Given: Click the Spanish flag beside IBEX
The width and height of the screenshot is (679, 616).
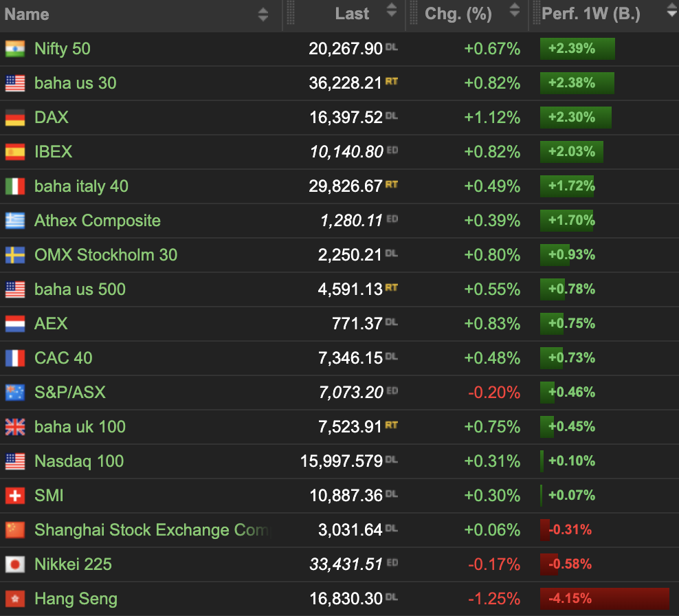Looking at the screenshot, I should pyautogui.click(x=15, y=152).
